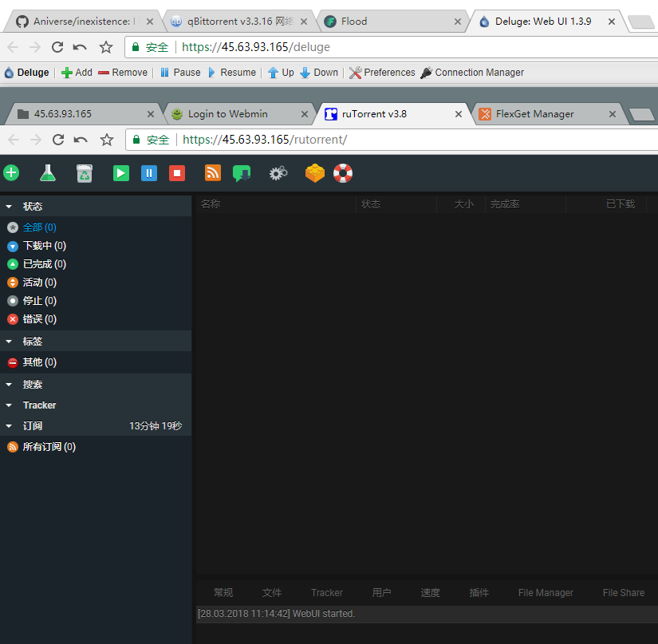This screenshot has width=658, height=644.
Task: Switch to the Aniverse/inexistence browser tab
Action: [x=82, y=22]
